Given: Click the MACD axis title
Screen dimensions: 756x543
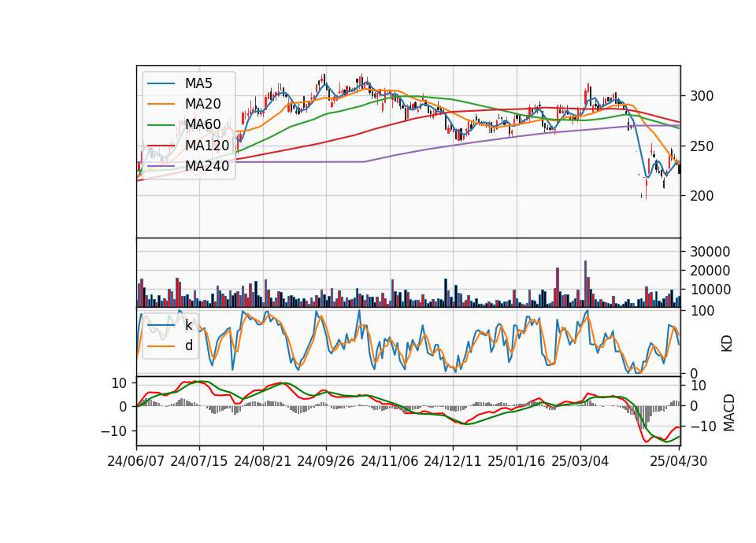Looking at the screenshot, I should 729,413.
